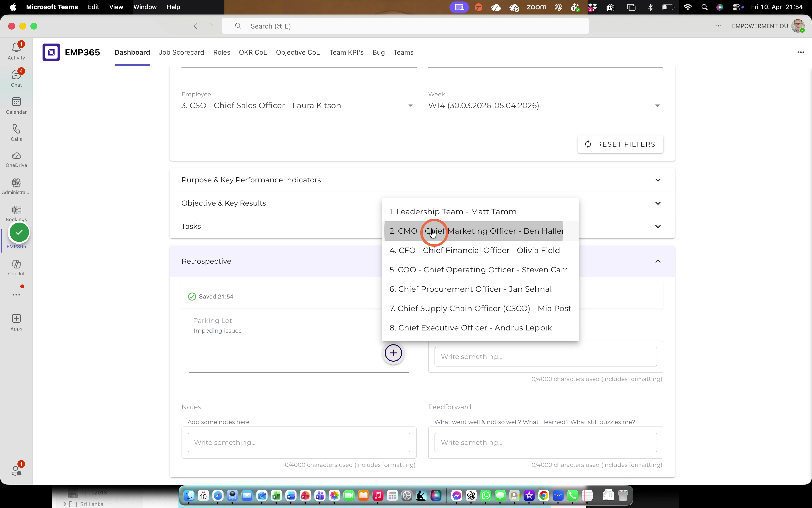
Task: Open the Apps store in the sidebar
Action: point(16,322)
